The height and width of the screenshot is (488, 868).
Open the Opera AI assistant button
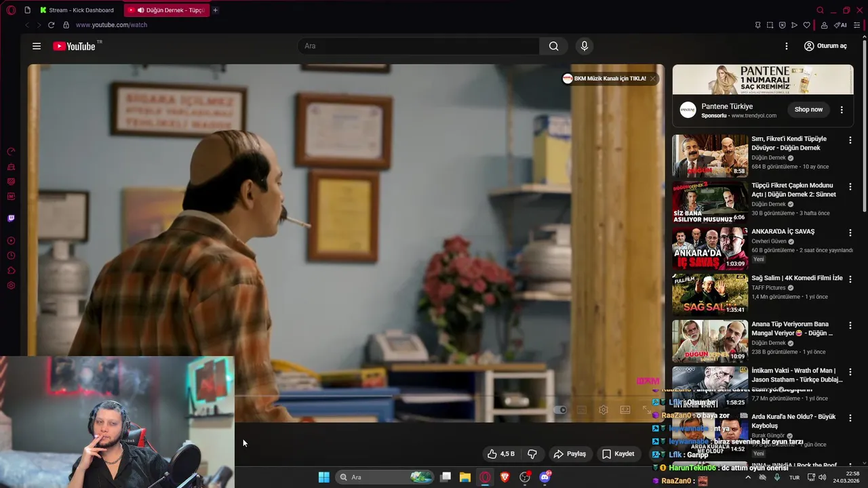point(840,25)
